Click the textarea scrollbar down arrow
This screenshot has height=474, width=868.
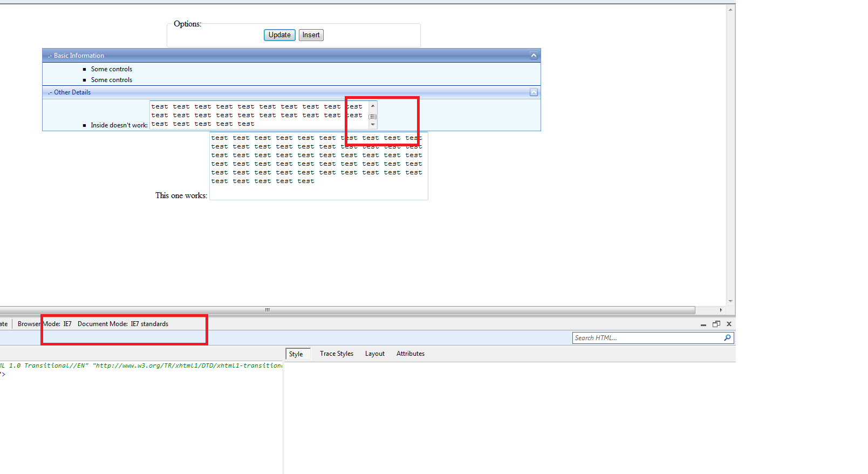pyautogui.click(x=373, y=125)
